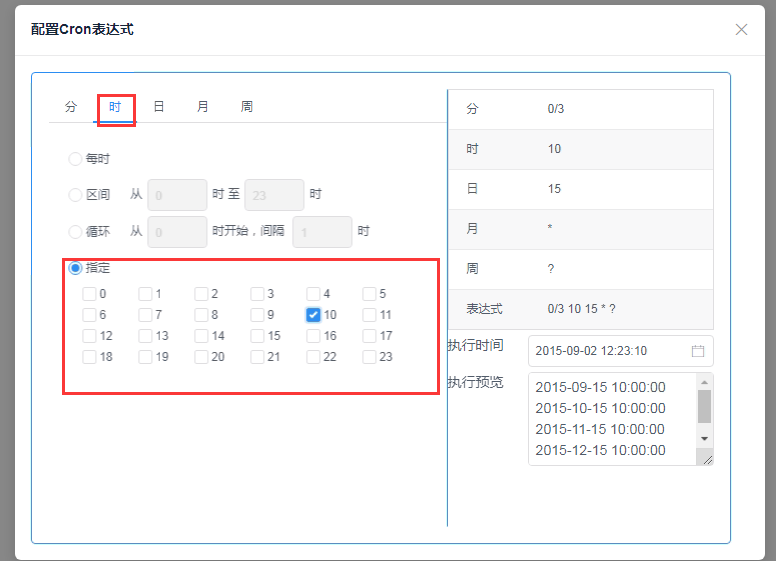Select the 区间 radio option

75,195
